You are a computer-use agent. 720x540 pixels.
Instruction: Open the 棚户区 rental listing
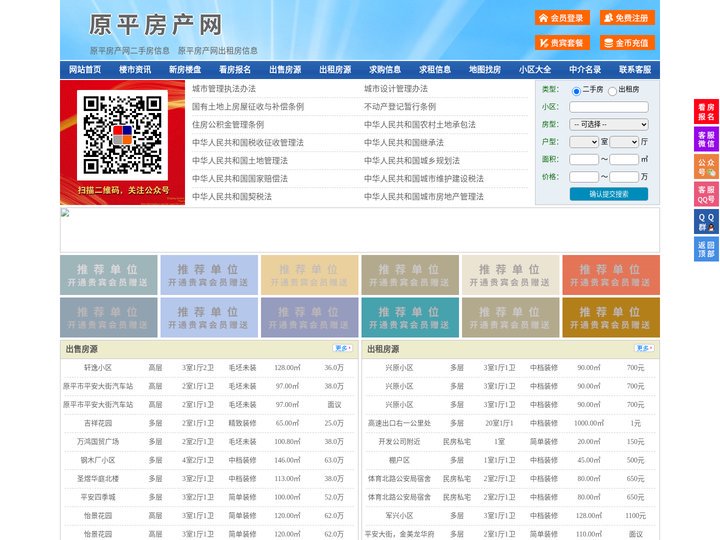tap(399, 460)
